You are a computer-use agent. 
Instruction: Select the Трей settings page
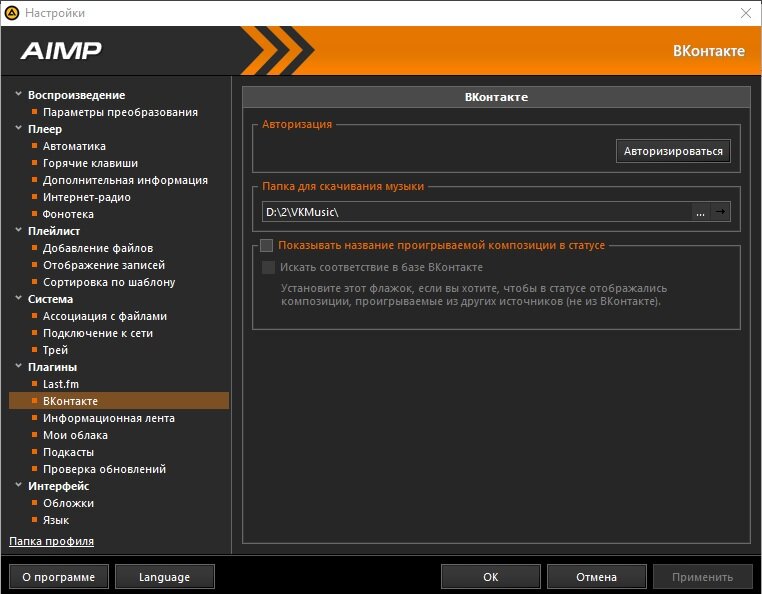pos(55,350)
